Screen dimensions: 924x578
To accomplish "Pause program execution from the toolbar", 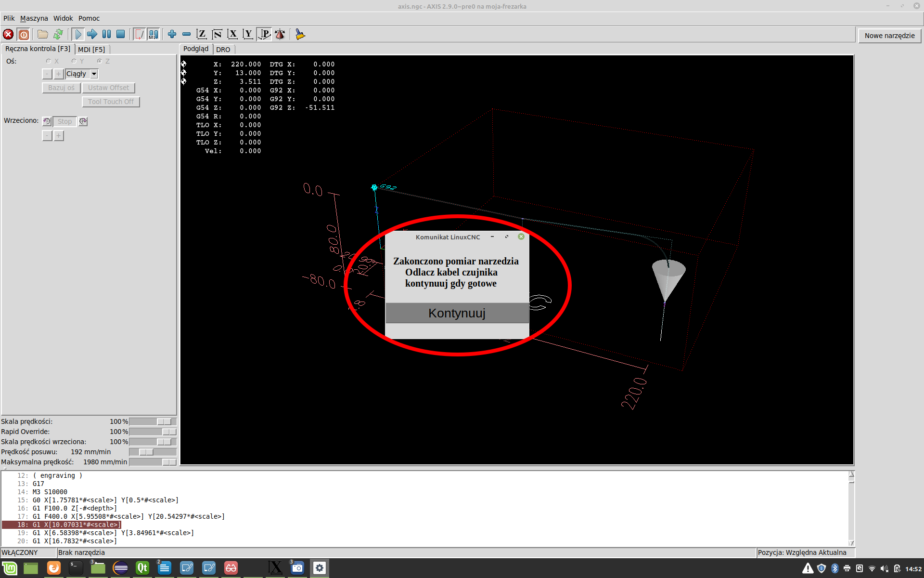I will click(106, 34).
